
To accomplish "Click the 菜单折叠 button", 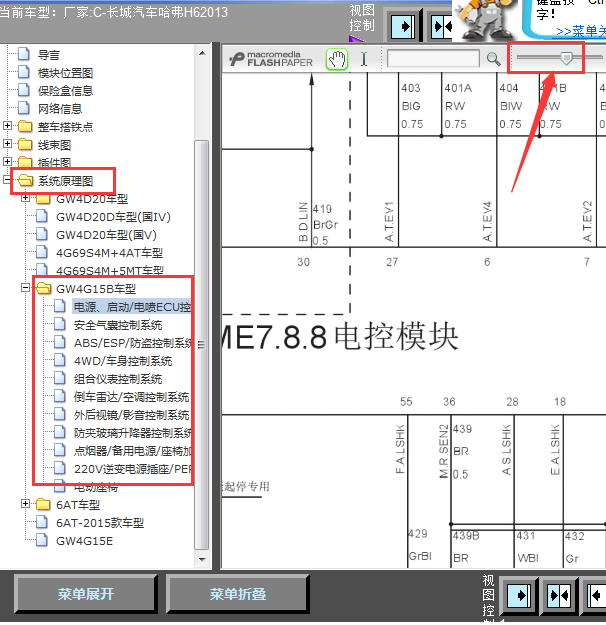I will point(238,594).
